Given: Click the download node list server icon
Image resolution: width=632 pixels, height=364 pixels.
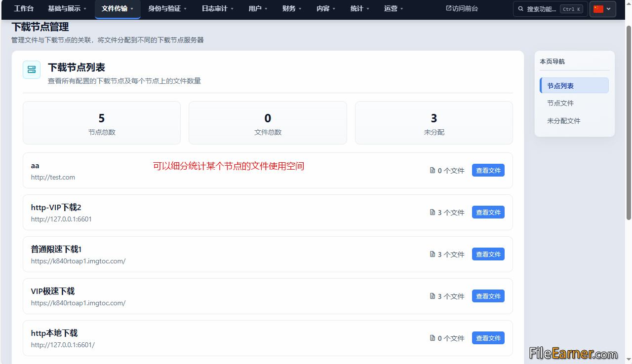Looking at the screenshot, I should [32, 70].
